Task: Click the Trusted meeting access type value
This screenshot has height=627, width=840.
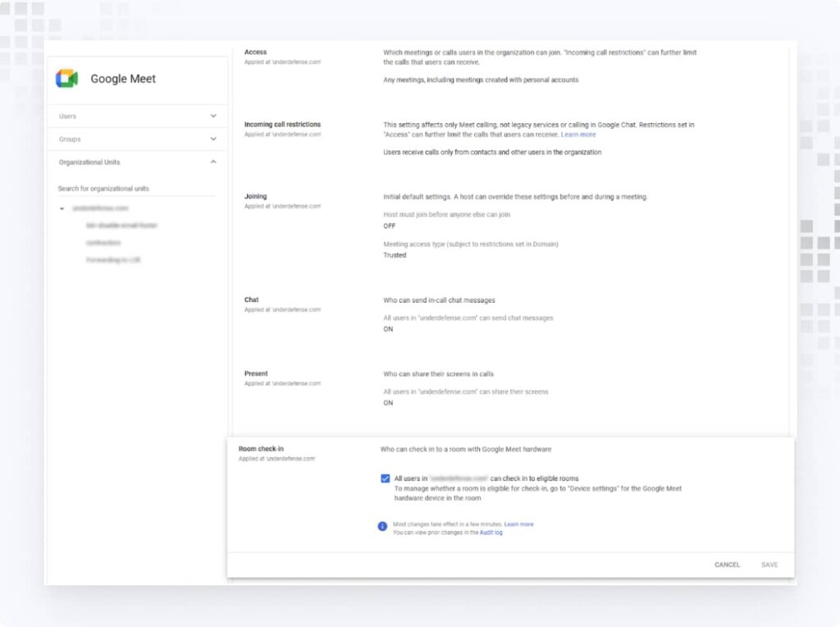Action: pos(395,255)
